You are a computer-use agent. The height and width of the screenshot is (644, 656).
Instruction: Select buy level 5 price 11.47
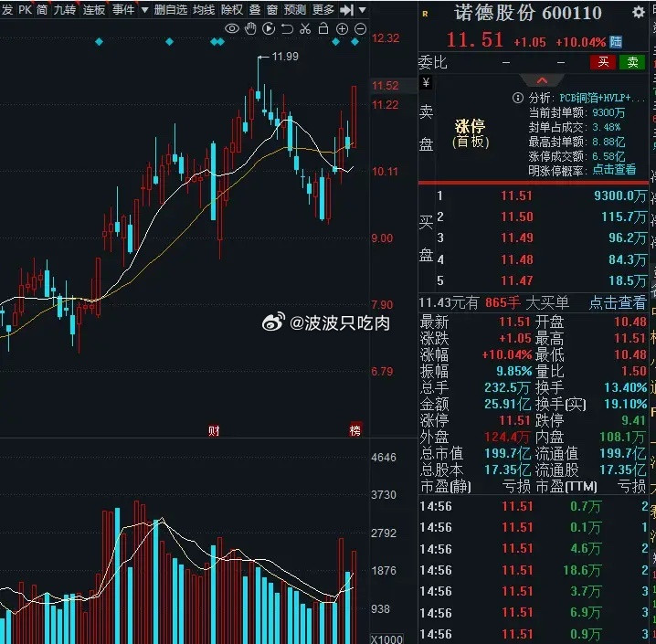coord(517,280)
